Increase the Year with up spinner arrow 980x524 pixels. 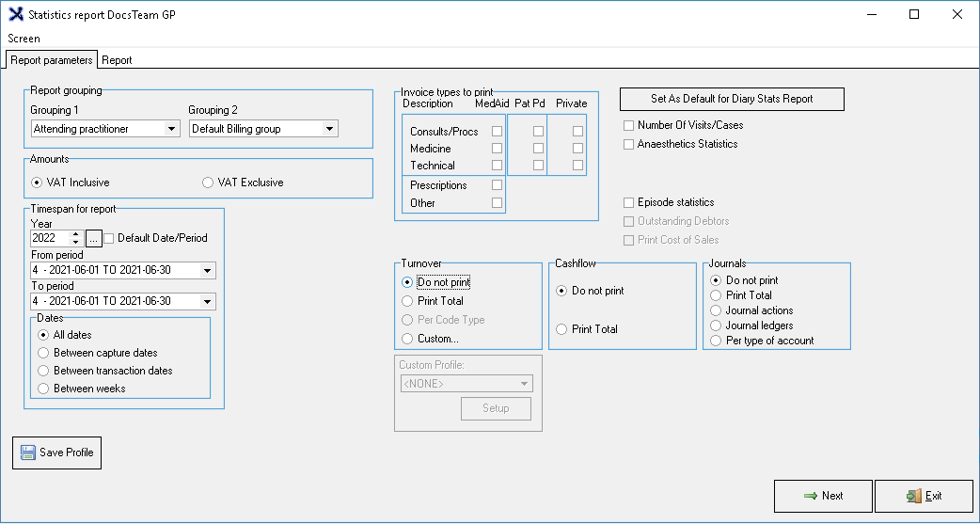pos(76,234)
